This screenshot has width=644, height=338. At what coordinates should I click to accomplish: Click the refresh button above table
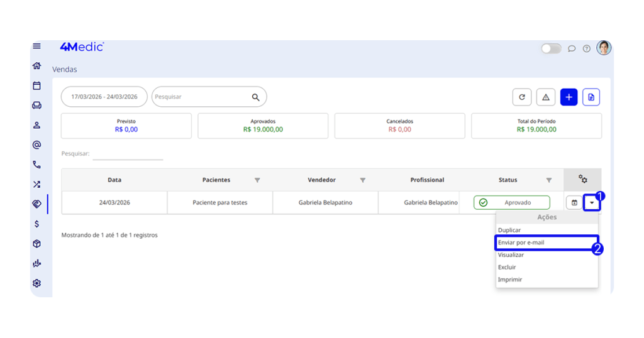[x=521, y=97]
